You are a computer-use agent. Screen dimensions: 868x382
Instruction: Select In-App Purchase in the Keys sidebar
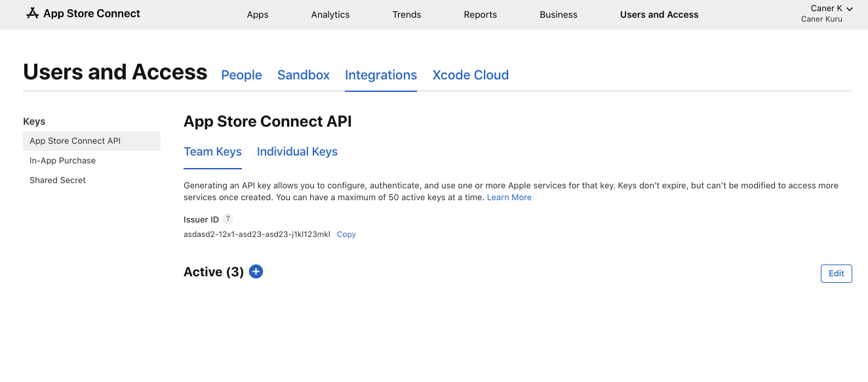pos(63,161)
